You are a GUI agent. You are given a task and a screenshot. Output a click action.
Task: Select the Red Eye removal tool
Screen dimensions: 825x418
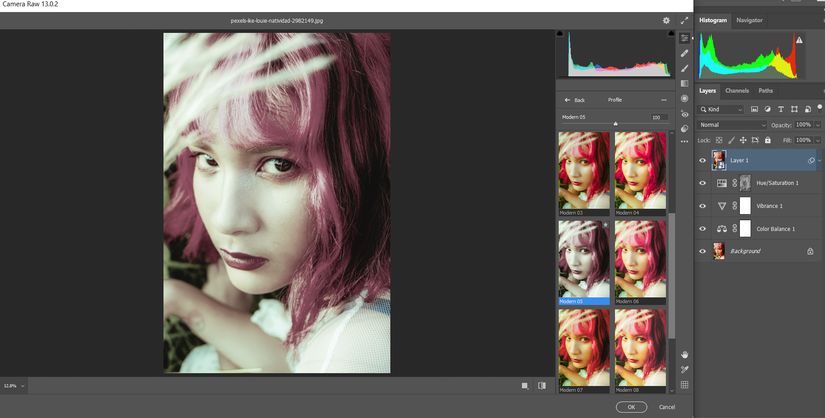(684, 114)
